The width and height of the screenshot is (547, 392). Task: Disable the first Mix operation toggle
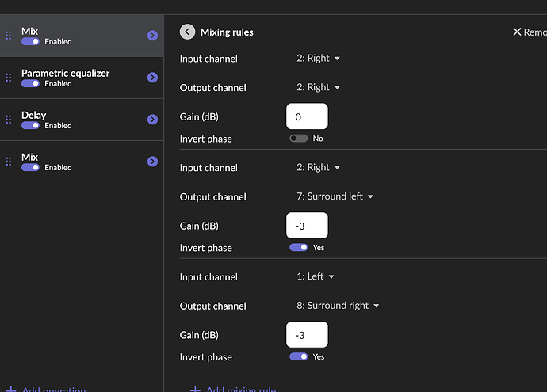click(30, 41)
